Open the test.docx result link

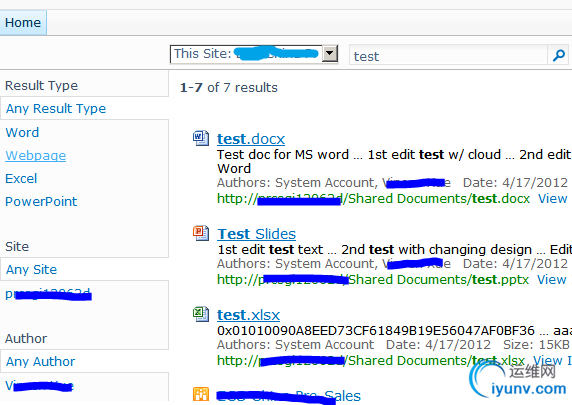[x=251, y=139]
